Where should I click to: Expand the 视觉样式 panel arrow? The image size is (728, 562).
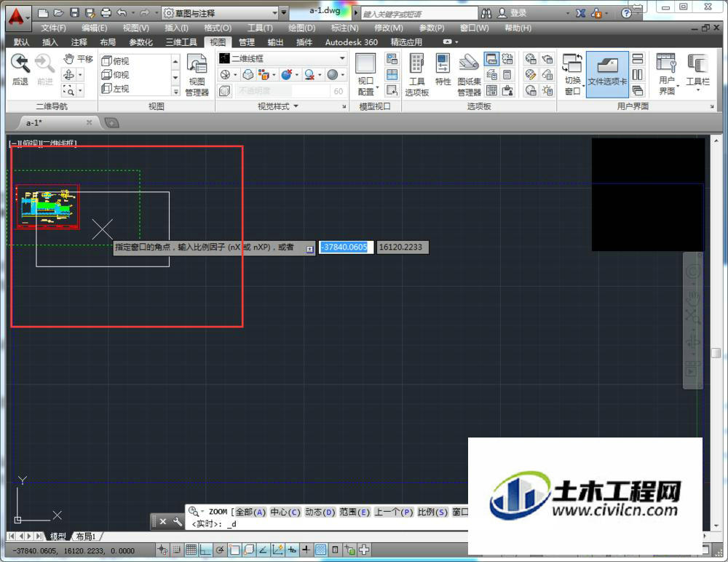296,106
